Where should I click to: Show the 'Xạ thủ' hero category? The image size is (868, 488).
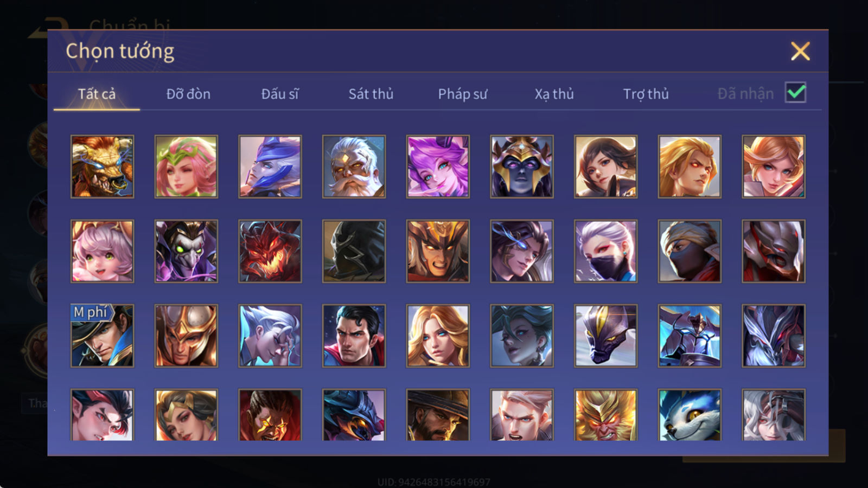coord(554,94)
